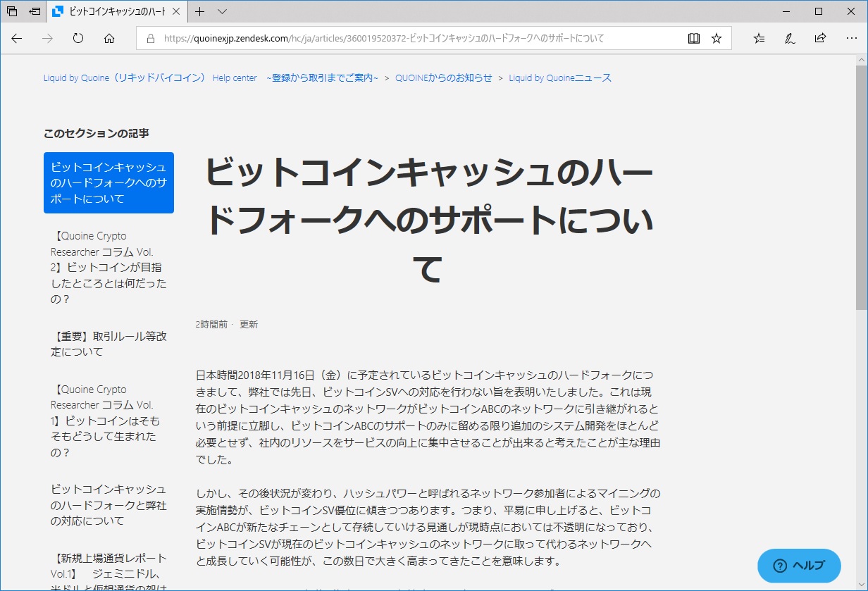Select the highlighted ビットコインキャッシュのハードフォークへのサポートについて article
The height and width of the screenshot is (591, 868).
point(109,182)
